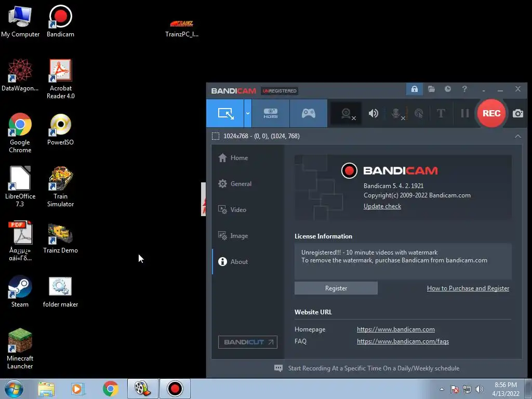
Task: Start recording with REC button
Action: point(491,113)
